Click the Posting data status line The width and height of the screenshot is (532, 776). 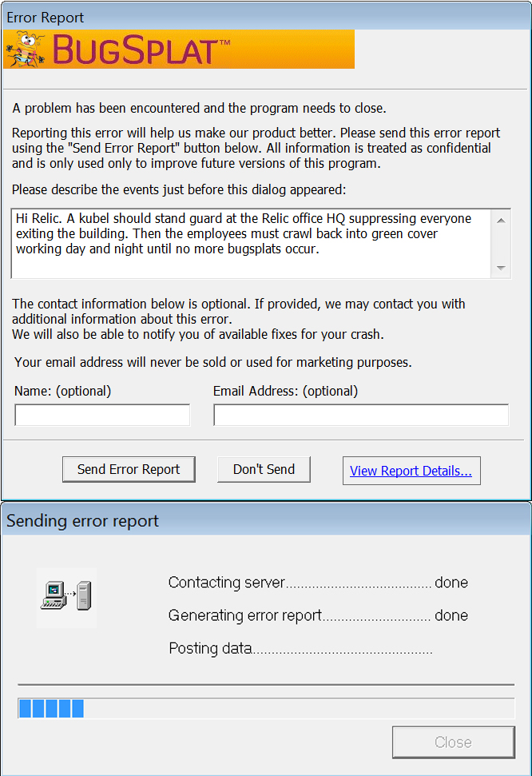301,648
